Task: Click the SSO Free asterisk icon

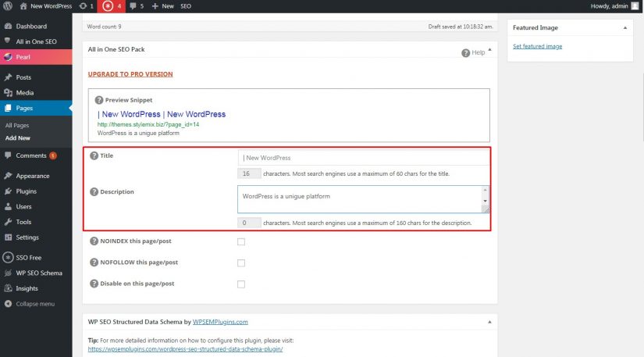Action: click(8, 258)
